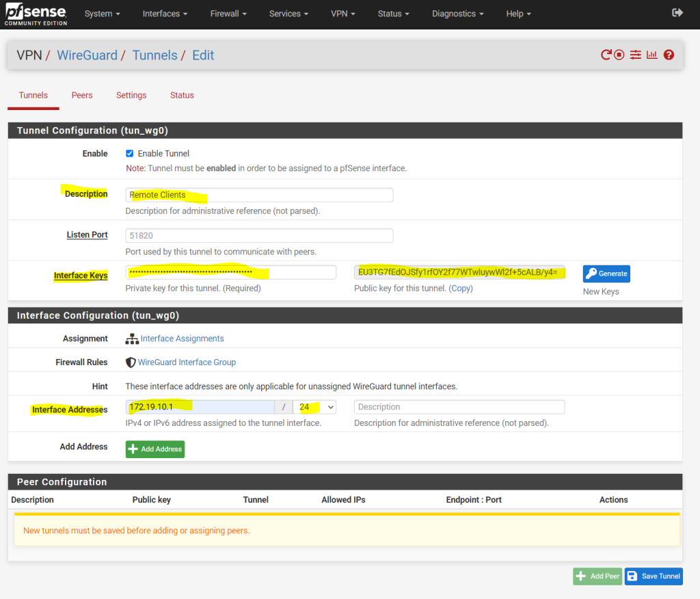Click the public key field

(459, 272)
